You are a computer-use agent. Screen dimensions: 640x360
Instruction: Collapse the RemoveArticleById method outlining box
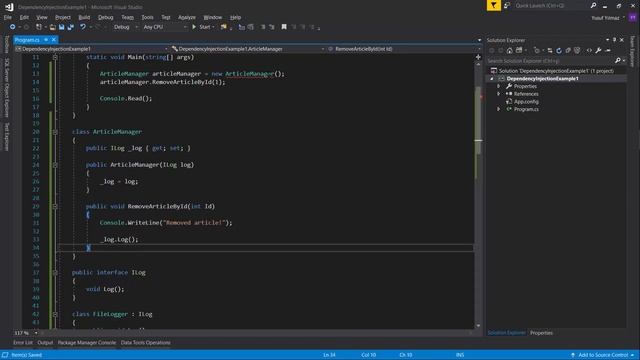pyautogui.click(x=55, y=207)
